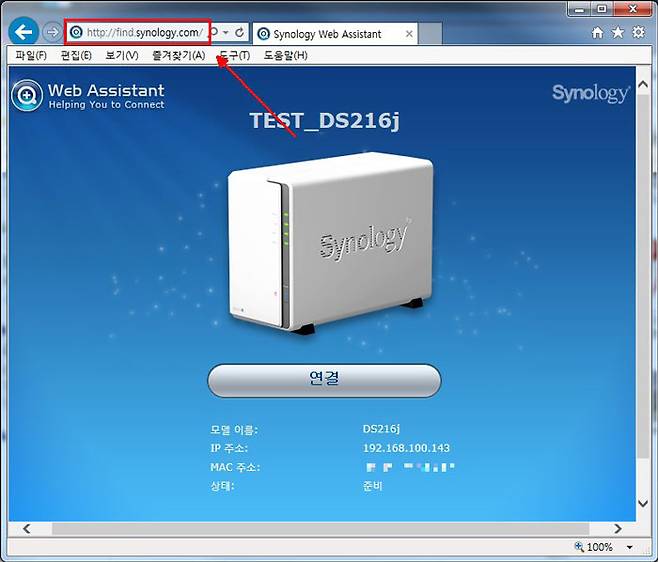Click the DS216j NAS device image

click(x=330, y=243)
